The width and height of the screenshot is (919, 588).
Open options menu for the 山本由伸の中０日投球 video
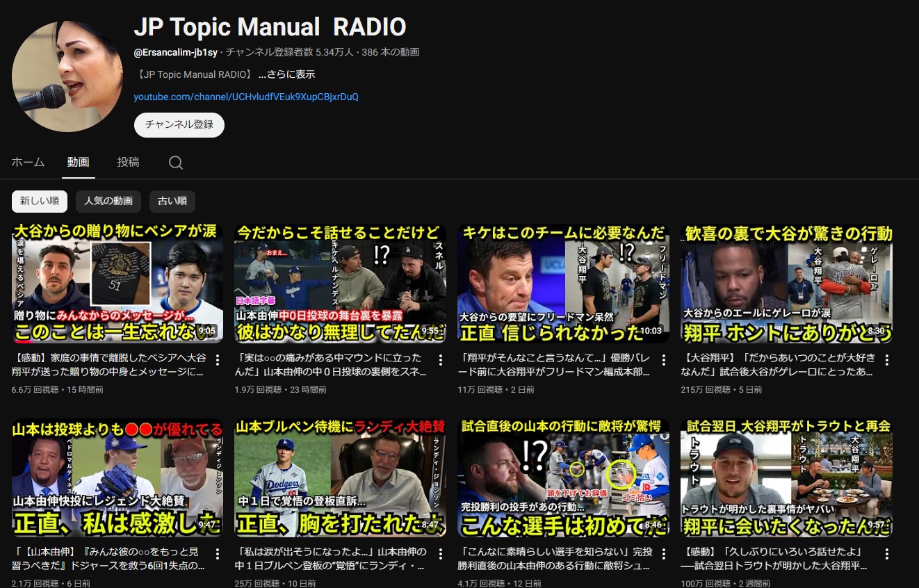(441, 360)
